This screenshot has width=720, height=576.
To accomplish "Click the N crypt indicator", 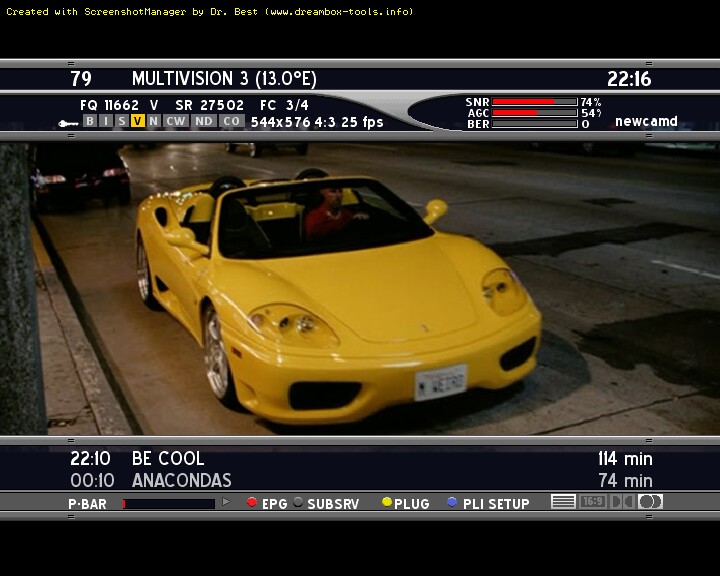I will [x=153, y=121].
